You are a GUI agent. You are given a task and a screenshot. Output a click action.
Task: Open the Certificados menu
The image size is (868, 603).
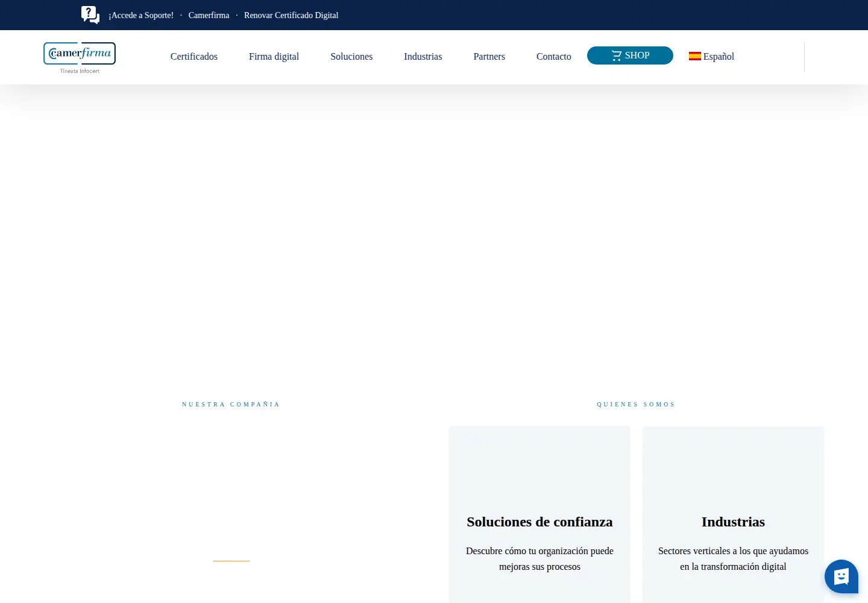[194, 56]
